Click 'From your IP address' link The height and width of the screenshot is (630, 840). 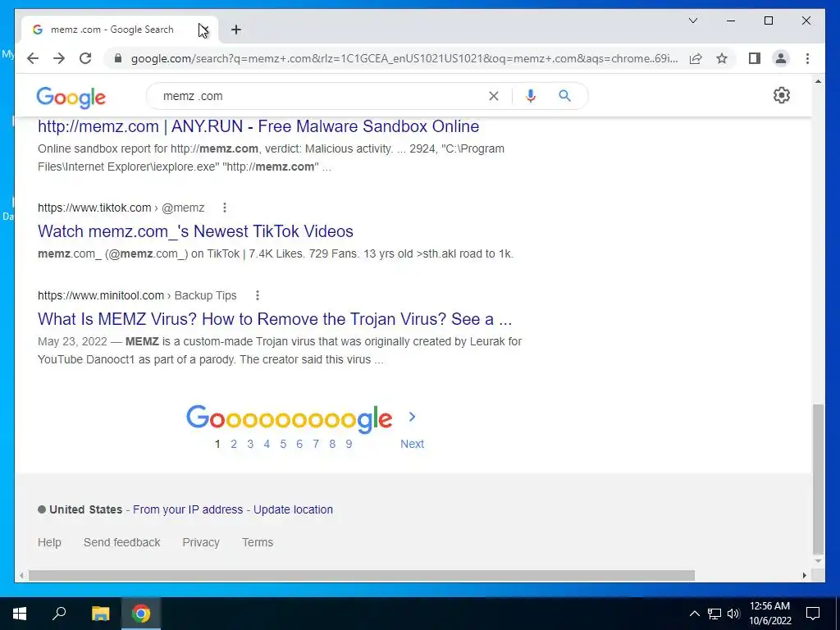coord(188,509)
